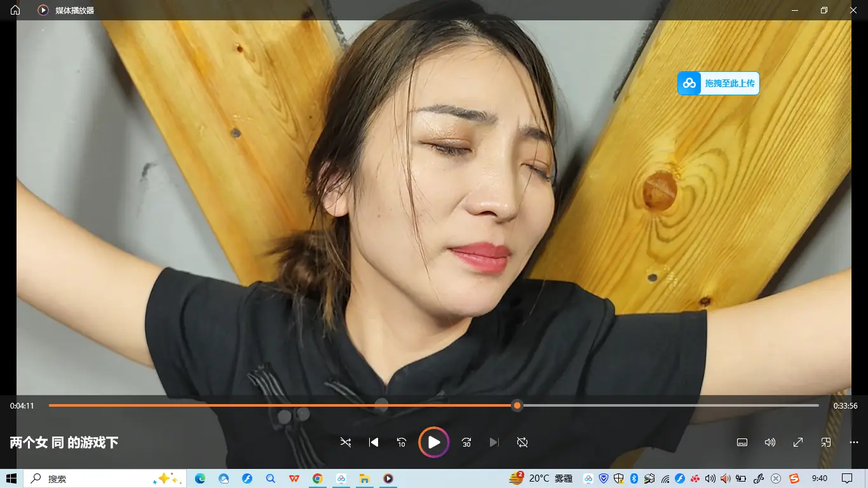Viewport: 868px width, 488px height.
Task: Open WPS Office from the taskbar
Action: (x=294, y=478)
